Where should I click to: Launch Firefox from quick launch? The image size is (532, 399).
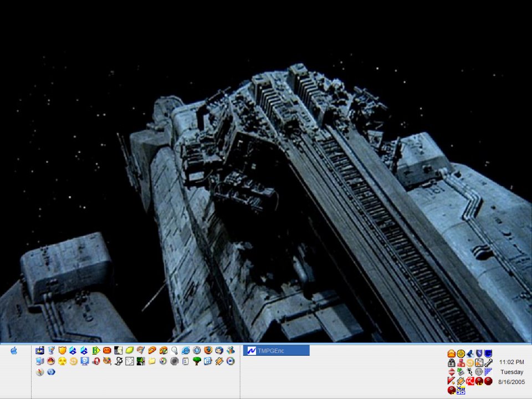208,350
